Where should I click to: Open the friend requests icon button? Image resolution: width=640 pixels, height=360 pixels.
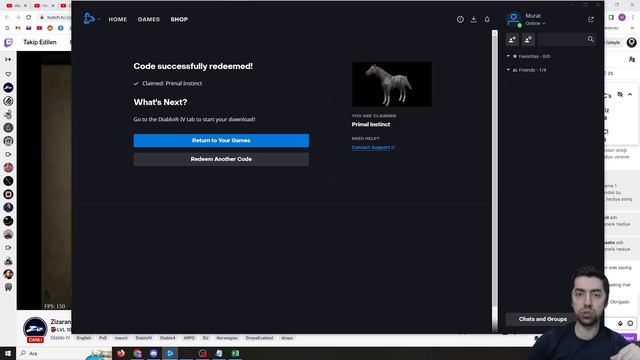pos(528,40)
